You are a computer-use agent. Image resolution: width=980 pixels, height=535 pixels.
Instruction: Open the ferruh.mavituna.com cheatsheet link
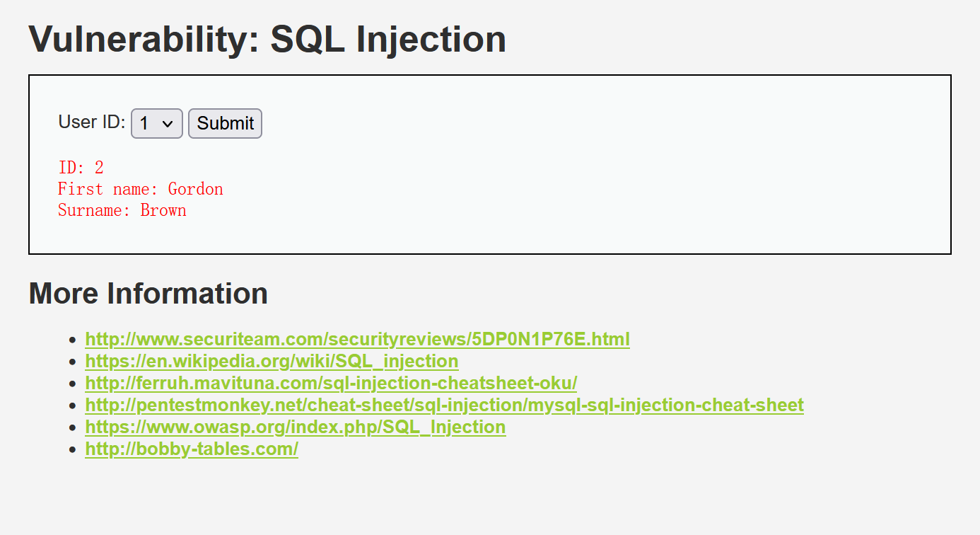331,383
